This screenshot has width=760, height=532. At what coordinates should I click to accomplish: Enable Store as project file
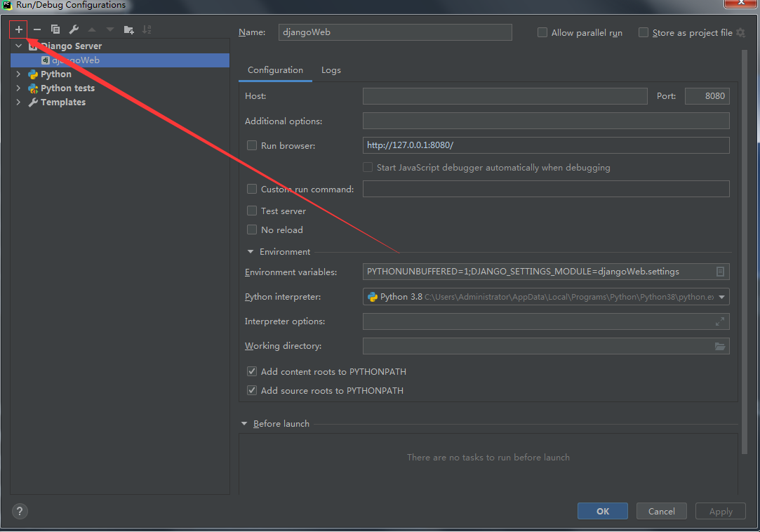644,32
